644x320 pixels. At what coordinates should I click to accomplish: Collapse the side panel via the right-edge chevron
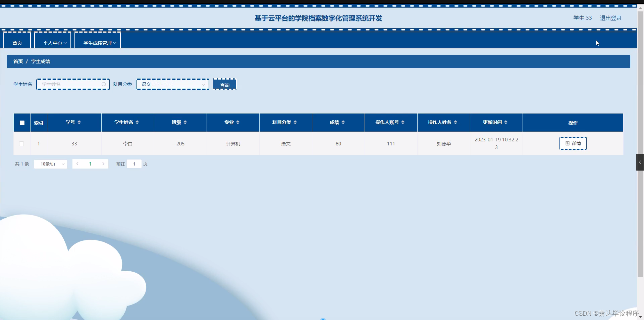pyautogui.click(x=640, y=162)
